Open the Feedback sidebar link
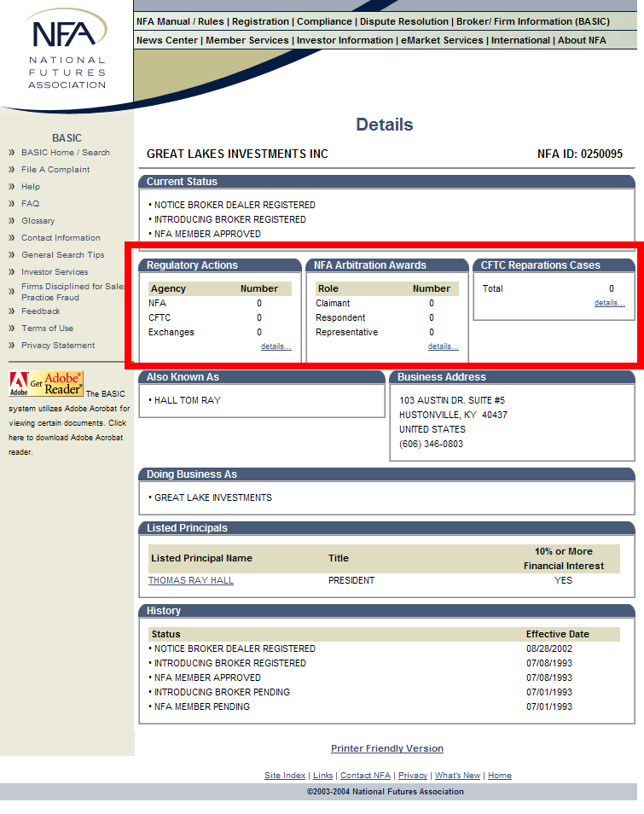This screenshot has width=644, height=814. click(x=40, y=311)
